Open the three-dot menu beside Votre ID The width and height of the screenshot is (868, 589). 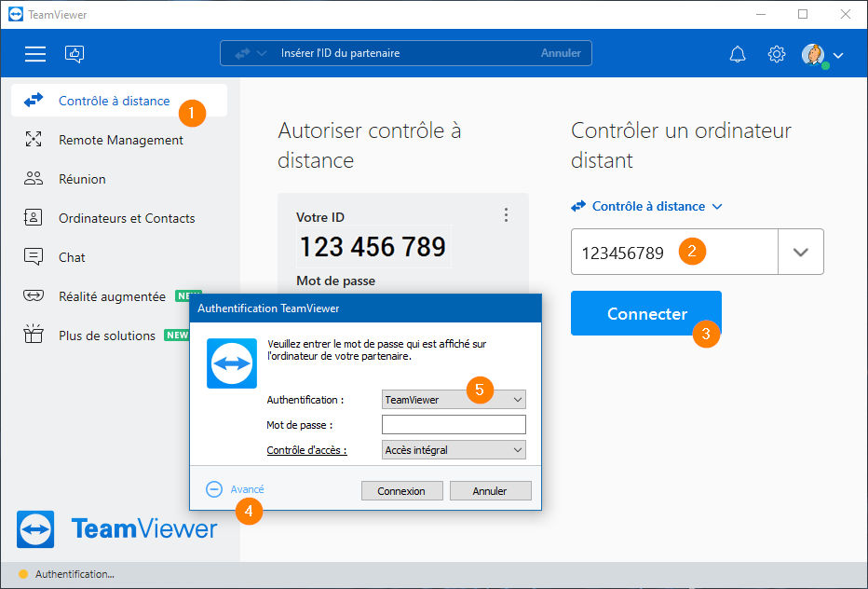click(x=506, y=215)
